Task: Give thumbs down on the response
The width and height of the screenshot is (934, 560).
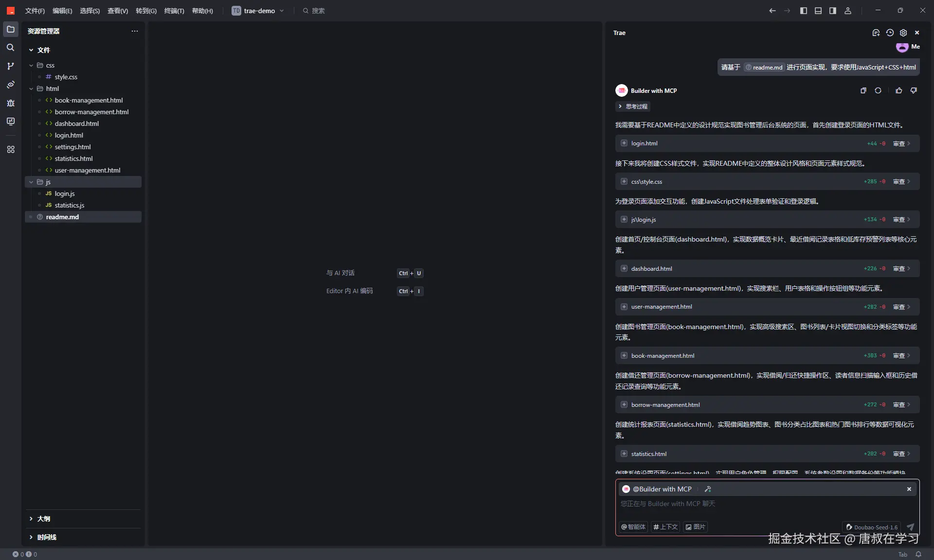Action: pyautogui.click(x=913, y=91)
